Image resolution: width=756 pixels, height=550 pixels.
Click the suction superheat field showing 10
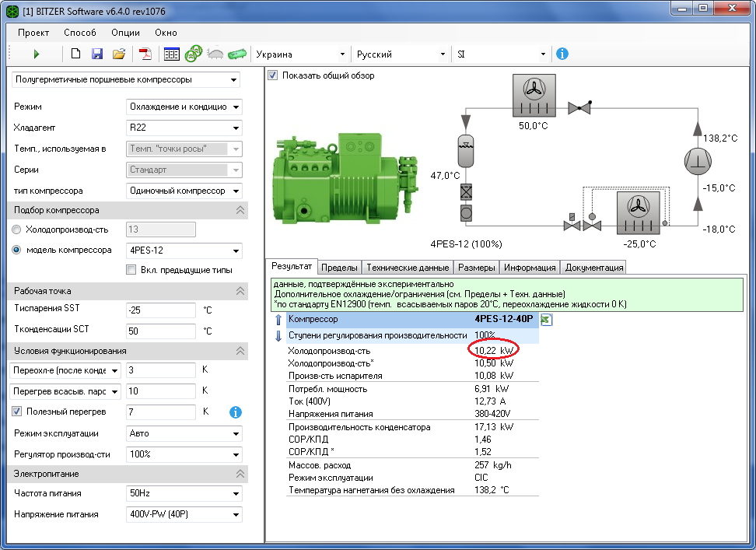161,391
